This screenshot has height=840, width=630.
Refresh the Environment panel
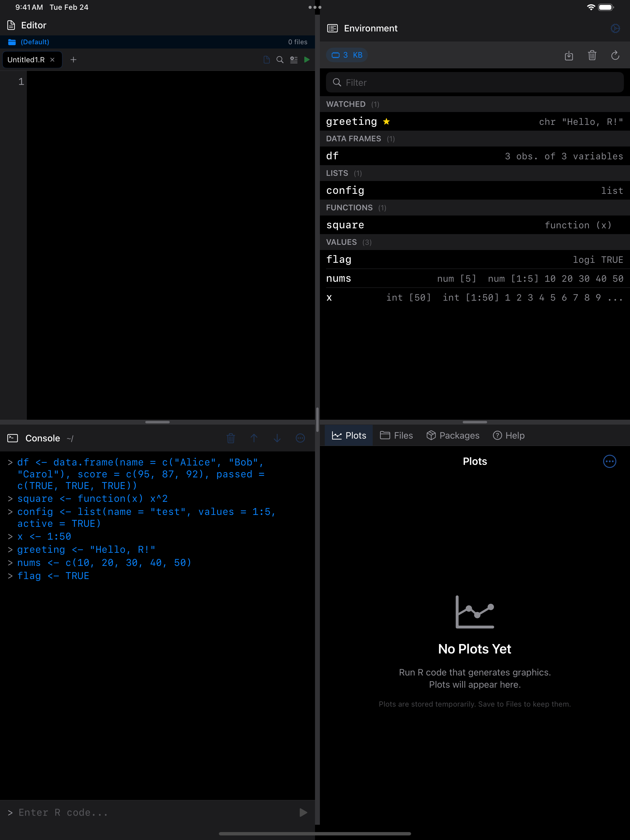tap(615, 56)
